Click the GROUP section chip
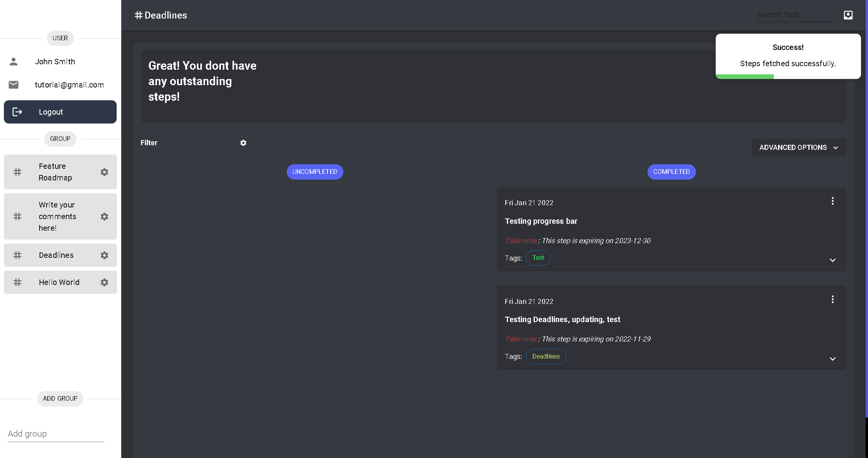This screenshot has height=458, width=868. pyautogui.click(x=60, y=139)
